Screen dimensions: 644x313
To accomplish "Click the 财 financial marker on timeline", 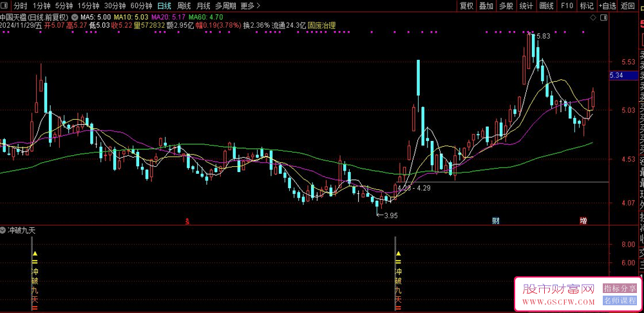I will (x=496, y=221).
